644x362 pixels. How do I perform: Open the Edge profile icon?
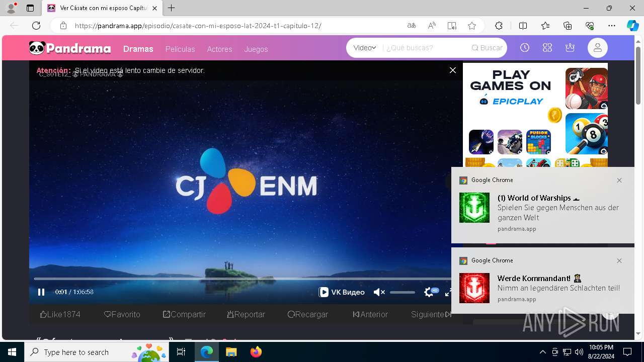pos(11,8)
